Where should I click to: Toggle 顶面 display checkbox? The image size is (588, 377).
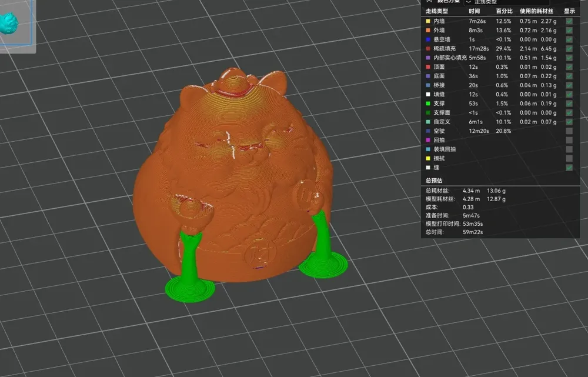pos(569,67)
